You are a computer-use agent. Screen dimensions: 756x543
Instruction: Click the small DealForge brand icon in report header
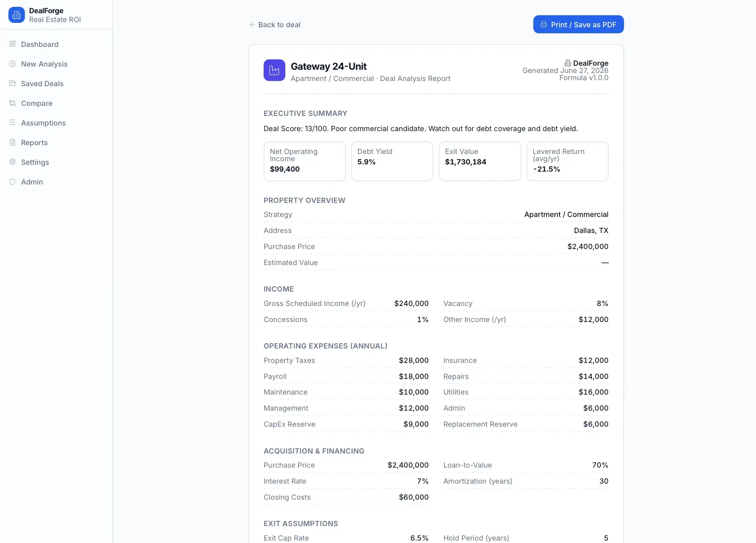(x=568, y=63)
